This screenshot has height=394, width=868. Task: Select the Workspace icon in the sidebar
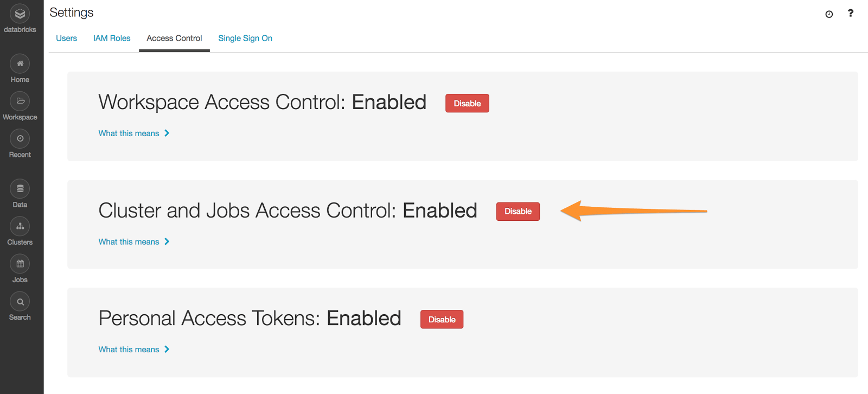20,101
